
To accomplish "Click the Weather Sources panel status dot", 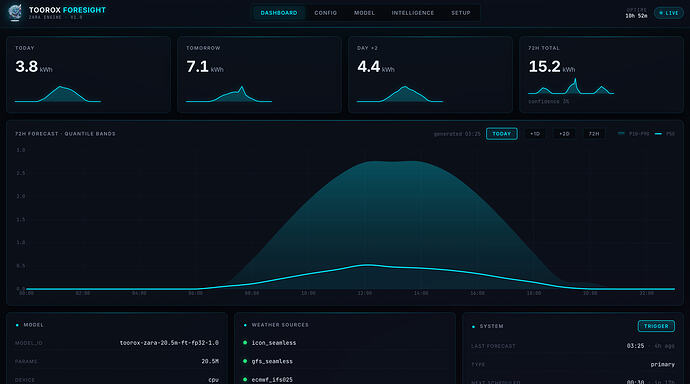I will 245,325.
